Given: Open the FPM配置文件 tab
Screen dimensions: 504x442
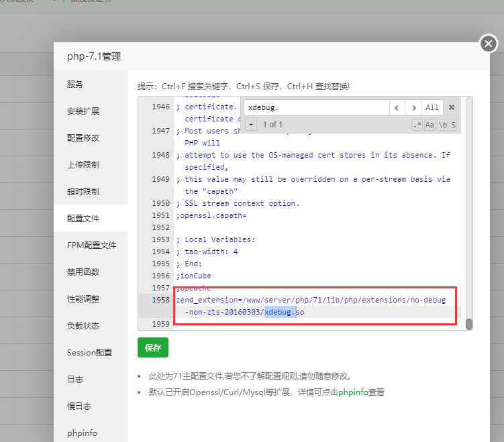Looking at the screenshot, I should (x=91, y=245).
